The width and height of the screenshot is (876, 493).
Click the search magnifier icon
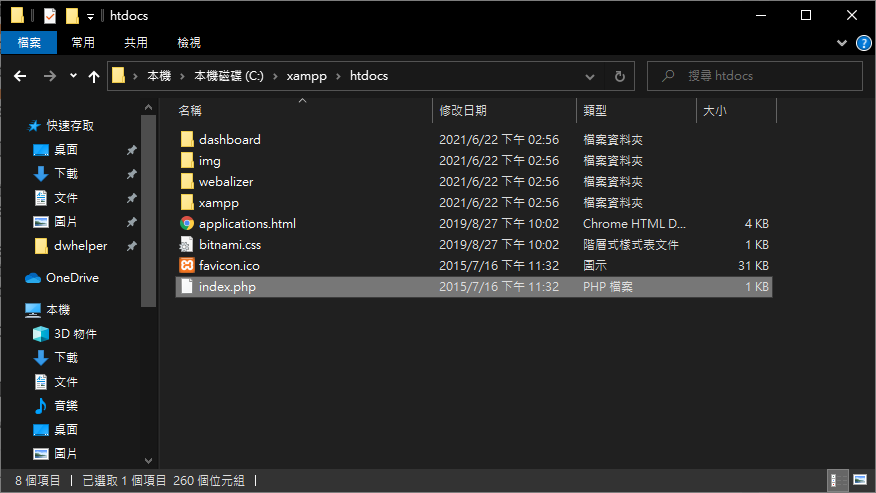[668, 75]
